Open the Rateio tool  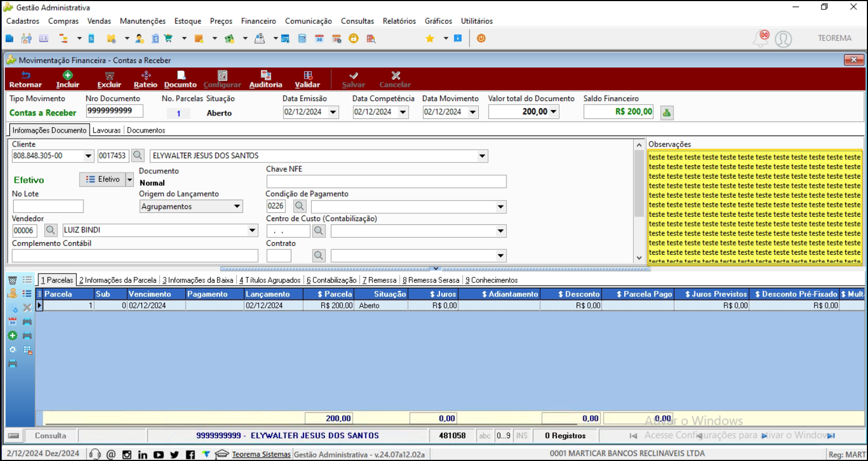(x=145, y=80)
